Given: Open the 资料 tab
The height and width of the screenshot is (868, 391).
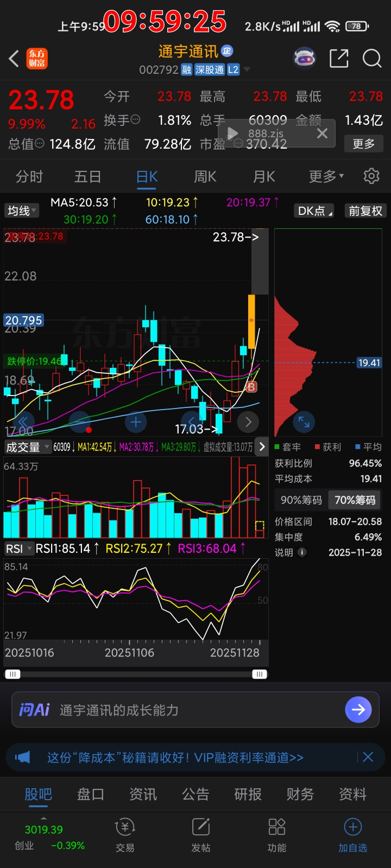Looking at the screenshot, I should pos(353,794).
